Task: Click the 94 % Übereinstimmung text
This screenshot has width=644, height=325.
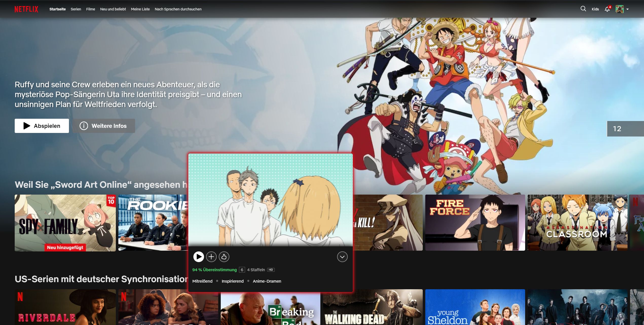Action: (214, 270)
